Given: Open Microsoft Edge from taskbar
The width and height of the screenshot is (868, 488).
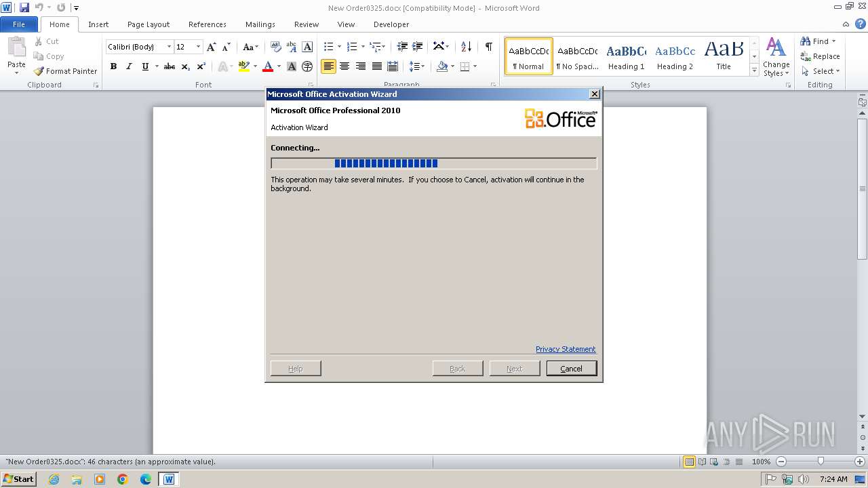Looking at the screenshot, I should coord(146,479).
